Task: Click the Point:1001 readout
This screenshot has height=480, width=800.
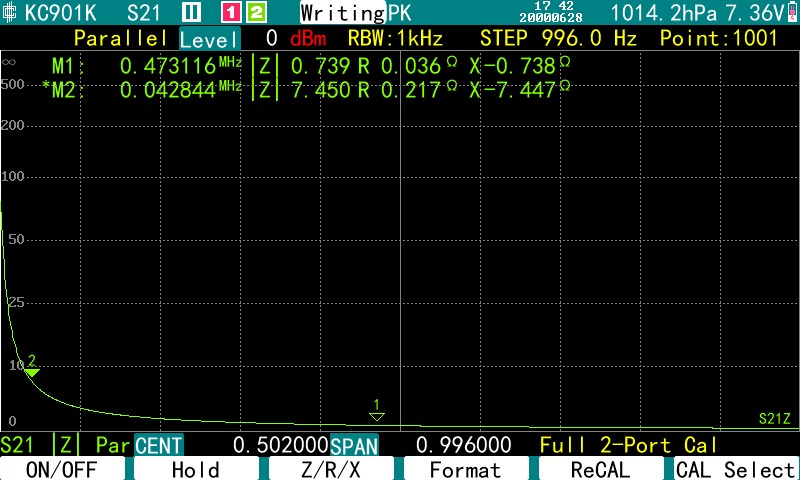Action: click(718, 38)
